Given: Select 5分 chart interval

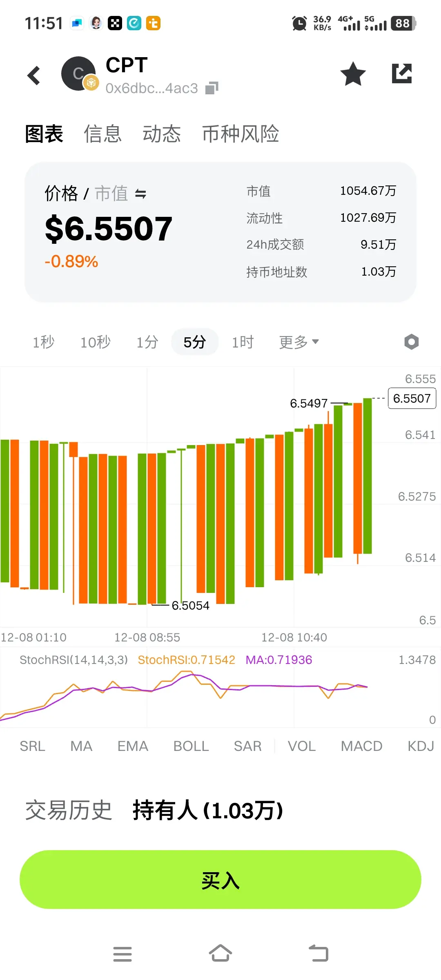Looking at the screenshot, I should tap(195, 342).
